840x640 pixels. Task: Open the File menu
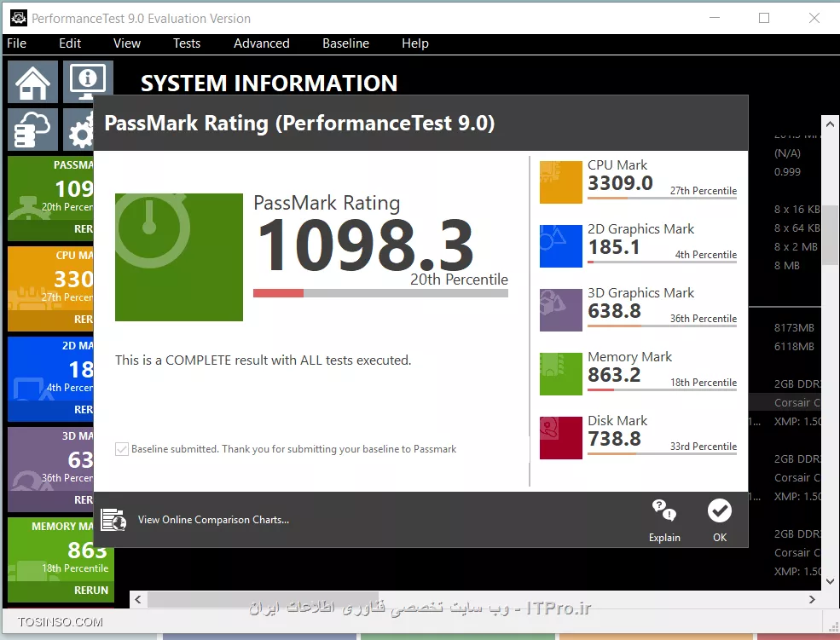(16, 43)
